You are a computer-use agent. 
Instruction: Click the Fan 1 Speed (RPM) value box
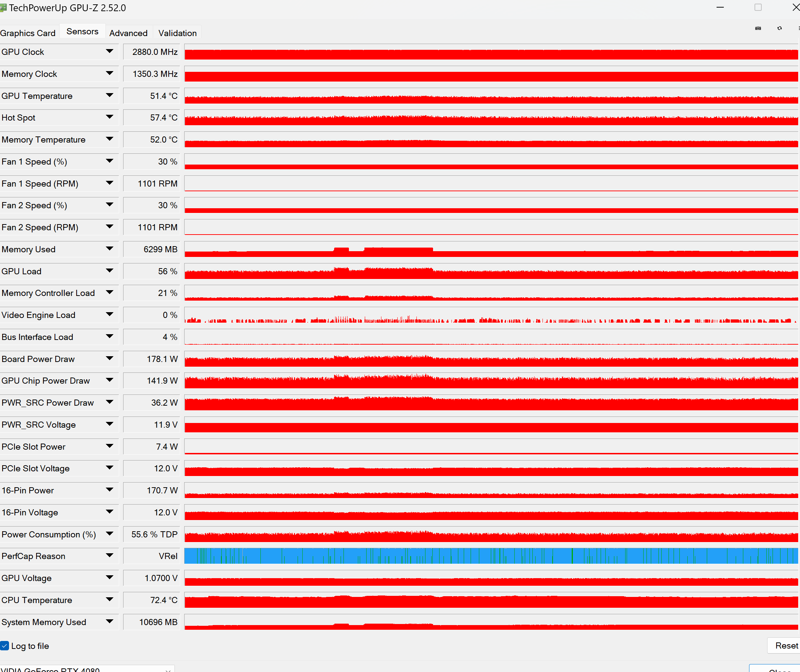(x=151, y=184)
